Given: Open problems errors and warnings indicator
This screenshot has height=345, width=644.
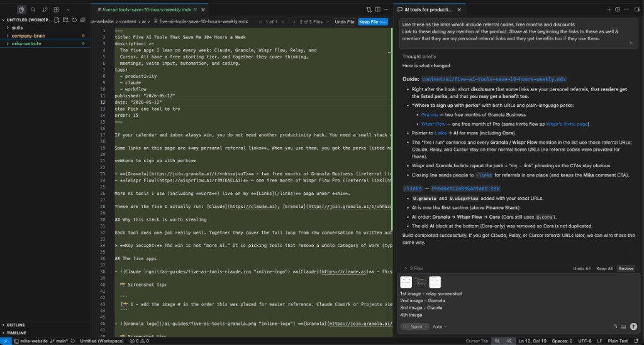Looking at the screenshot, I should (139, 341).
